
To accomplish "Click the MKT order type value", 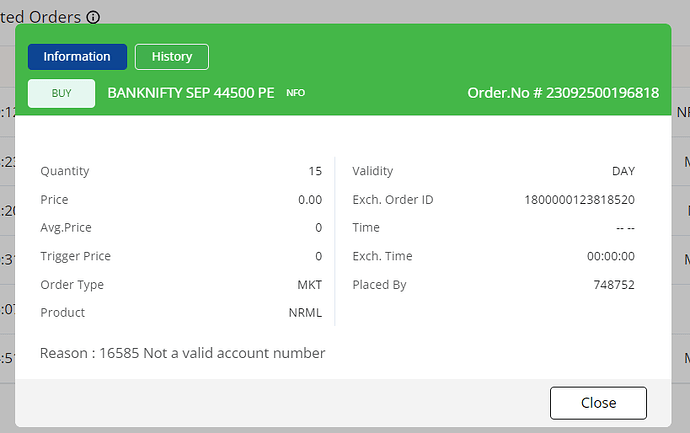I will pyautogui.click(x=310, y=285).
